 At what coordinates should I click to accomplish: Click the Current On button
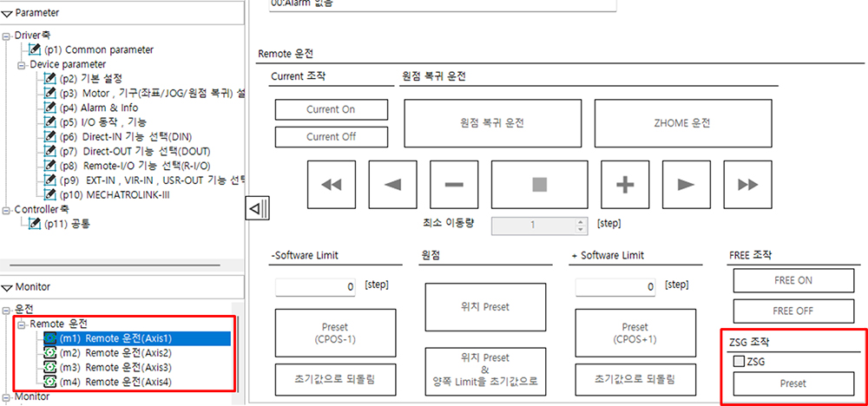(331, 109)
